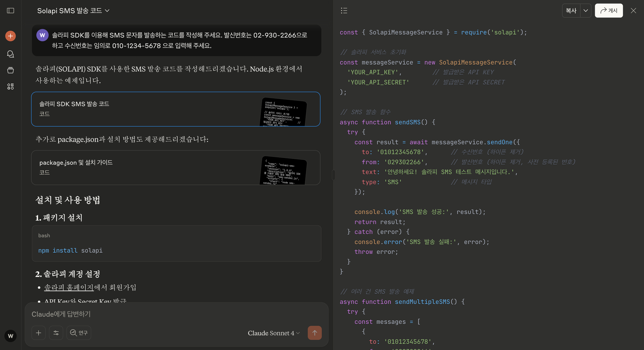The image size is (644, 350).
Task: Open the Claude Sonnet 4 model selector
Action: [274, 333]
